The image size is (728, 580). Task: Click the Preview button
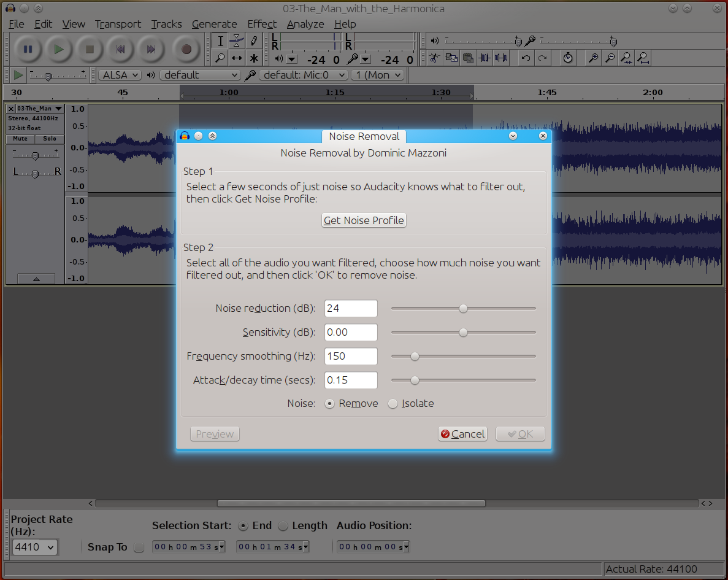coord(215,434)
